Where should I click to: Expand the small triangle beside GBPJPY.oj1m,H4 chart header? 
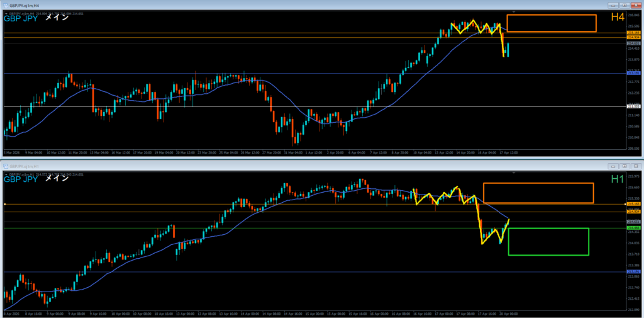point(6,14)
